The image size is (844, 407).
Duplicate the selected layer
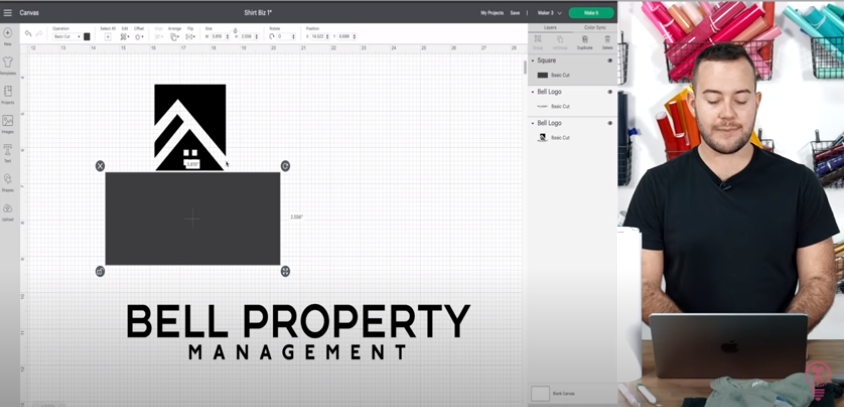point(584,41)
